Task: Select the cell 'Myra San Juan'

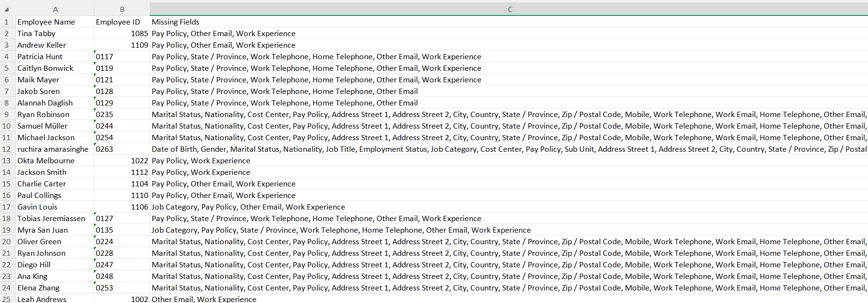Action: click(55, 230)
